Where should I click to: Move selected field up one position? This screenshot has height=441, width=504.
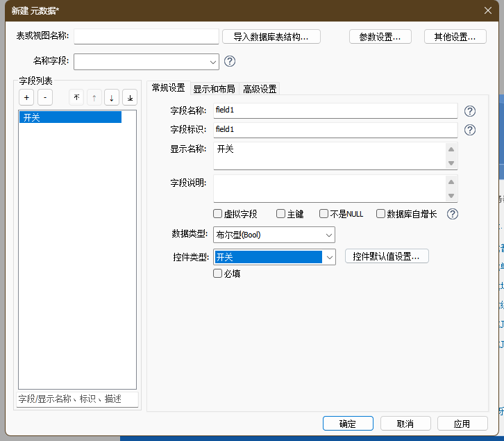click(94, 97)
